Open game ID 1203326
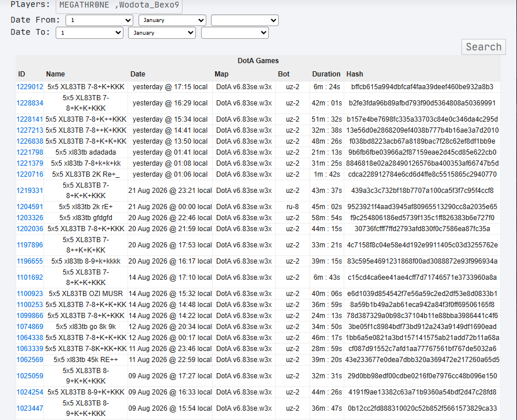Image resolution: width=517 pixels, height=420 pixels. [x=30, y=218]
